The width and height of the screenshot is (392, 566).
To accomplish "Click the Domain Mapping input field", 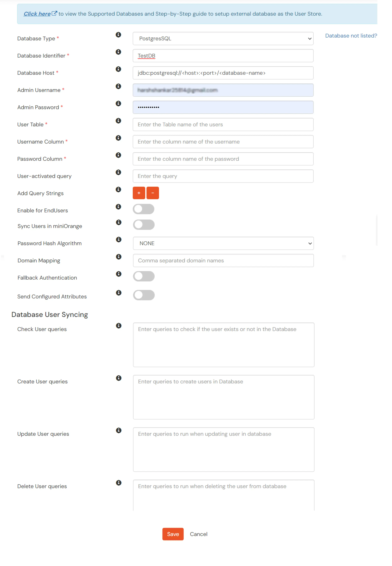I will tap(223, 260).
